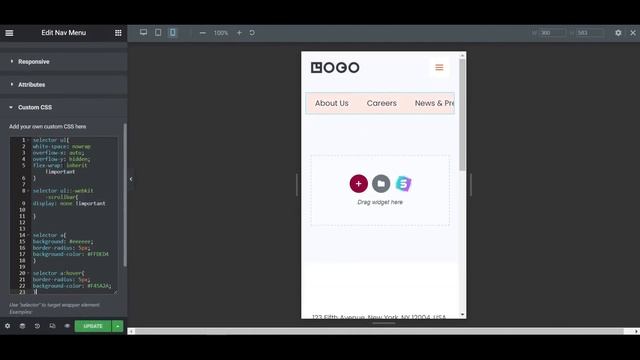The height and width of the screenshot is (360, 640).
Task: Fold CSS block at line 14 arrow
Action: pyautogui.click(x=28, y=235)
